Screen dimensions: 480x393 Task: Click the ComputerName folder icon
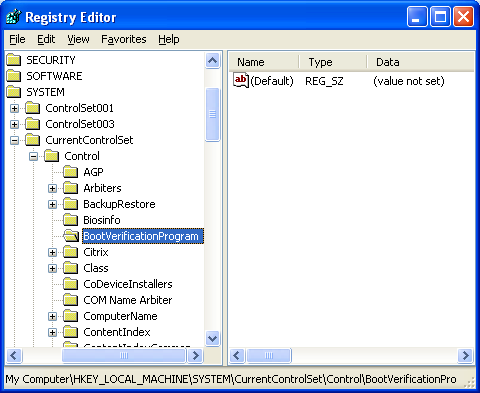coord(71,316)
